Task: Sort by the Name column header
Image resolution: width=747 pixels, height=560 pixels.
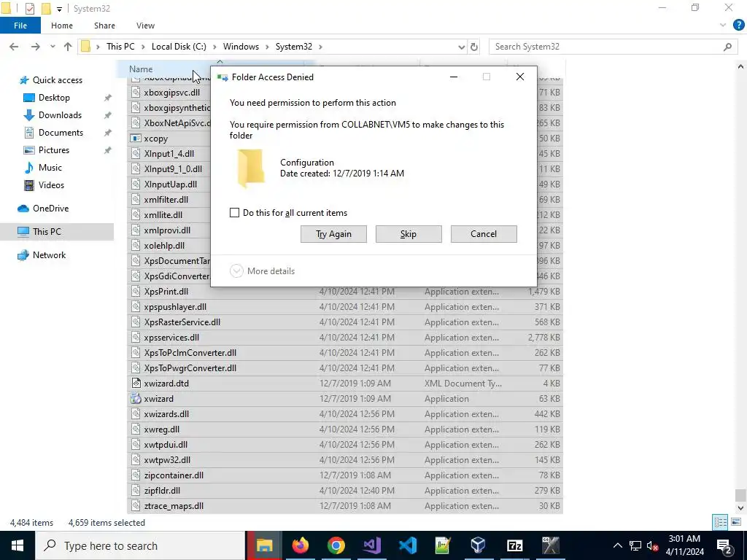Action: pyautogui.click(x=141, y=69)
